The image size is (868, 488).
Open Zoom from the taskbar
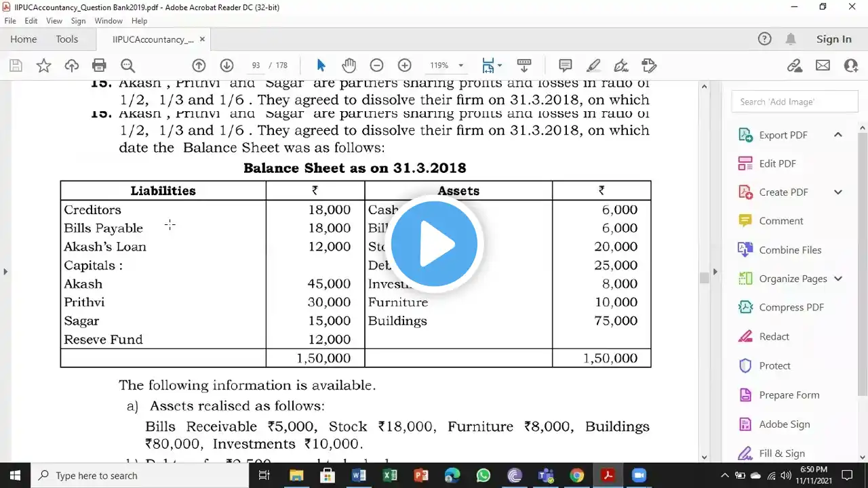[x=639, y=475]
